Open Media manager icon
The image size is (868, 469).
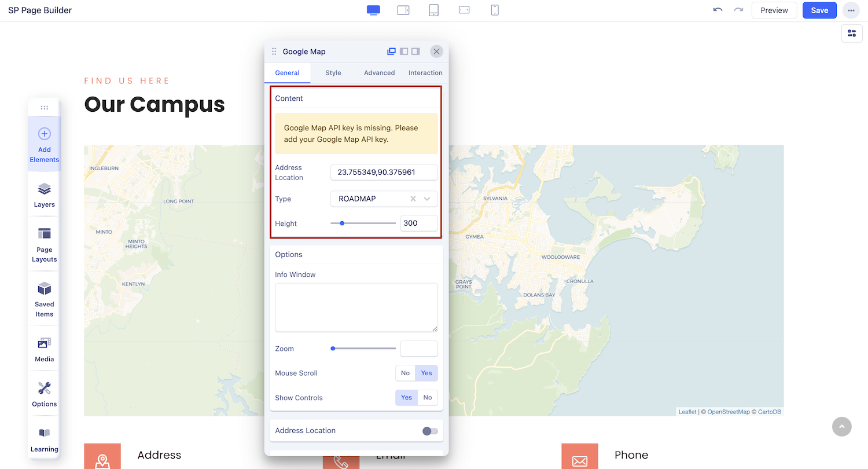(x=45, y=349)
